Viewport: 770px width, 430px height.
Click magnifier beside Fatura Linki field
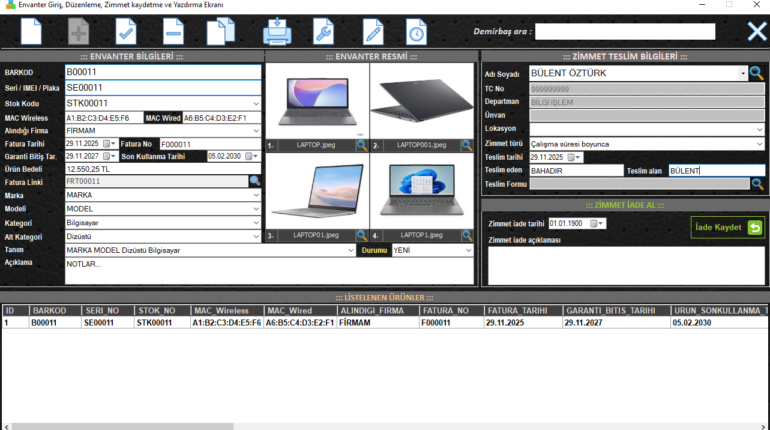255,181
